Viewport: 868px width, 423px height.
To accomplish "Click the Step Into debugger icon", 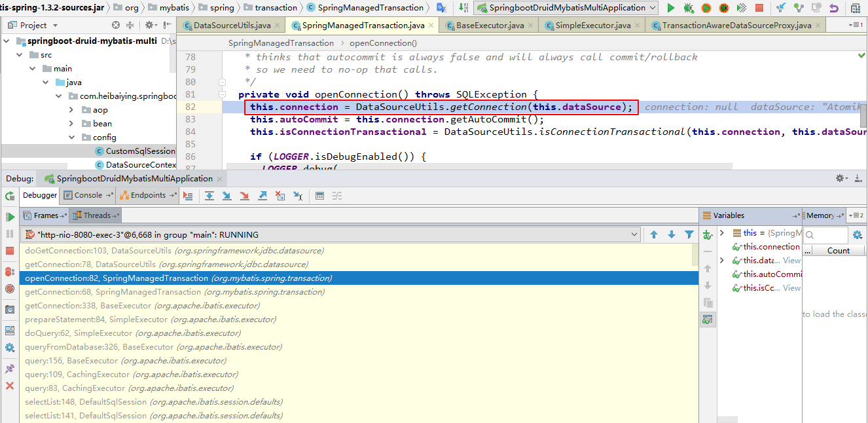I will tap(227, 196).
